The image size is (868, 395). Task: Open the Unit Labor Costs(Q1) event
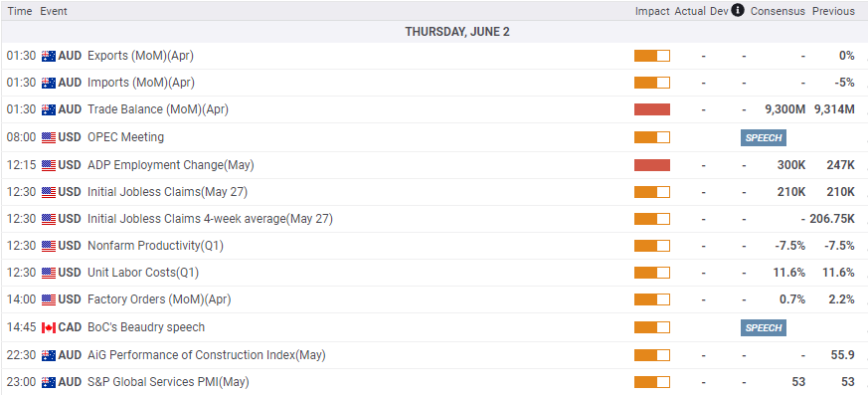[x=143, y=273]
